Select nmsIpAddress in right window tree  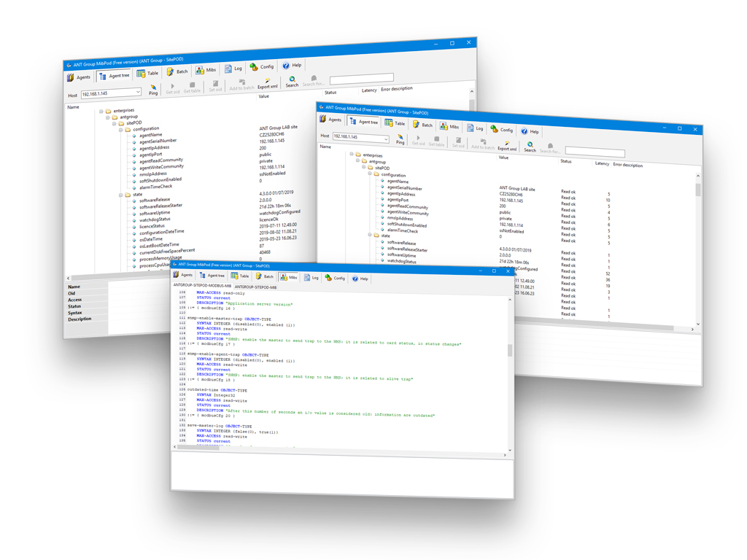pyautogui.click(x=400, y=218)
